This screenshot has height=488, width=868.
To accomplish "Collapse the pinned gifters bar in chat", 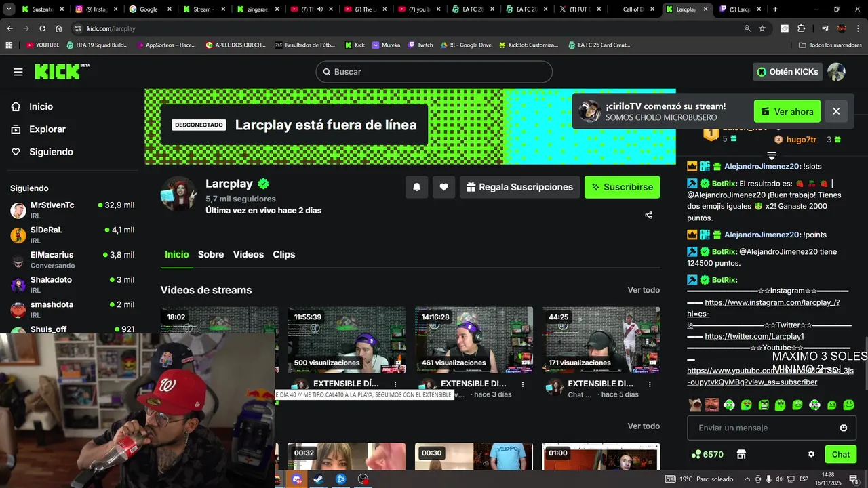I will (772, 157).
